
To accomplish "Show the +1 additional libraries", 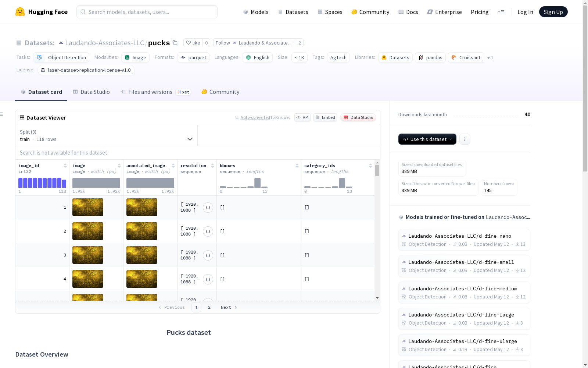I will (490, 57).
